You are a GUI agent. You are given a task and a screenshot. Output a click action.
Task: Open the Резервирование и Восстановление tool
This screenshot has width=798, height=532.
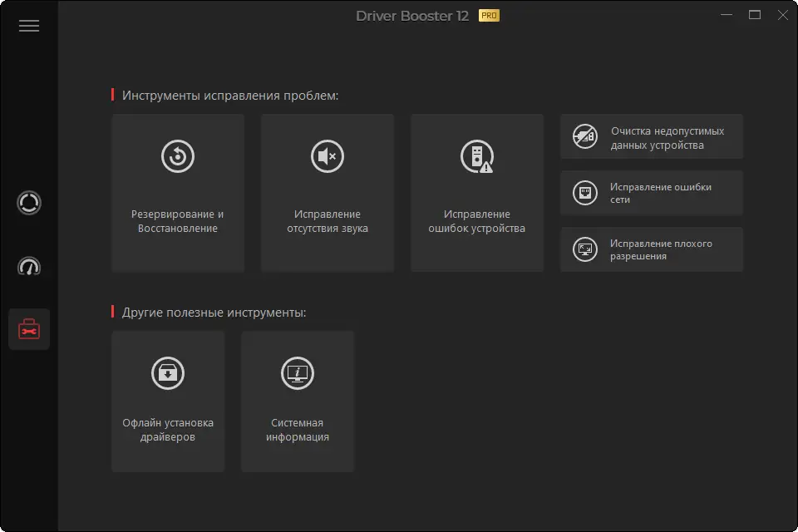point(177,191)
